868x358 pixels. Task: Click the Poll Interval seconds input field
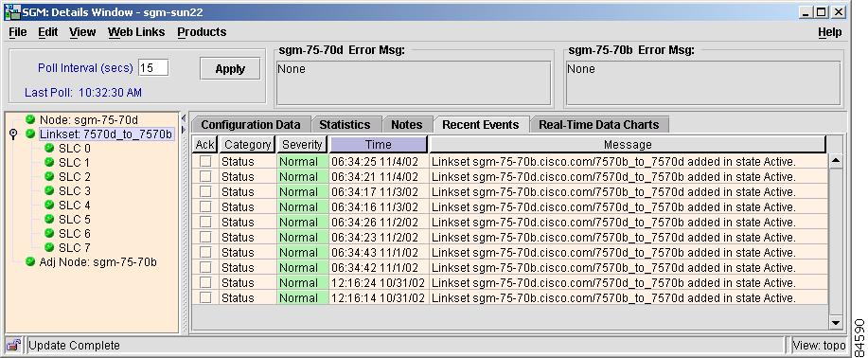pos(153,67)
